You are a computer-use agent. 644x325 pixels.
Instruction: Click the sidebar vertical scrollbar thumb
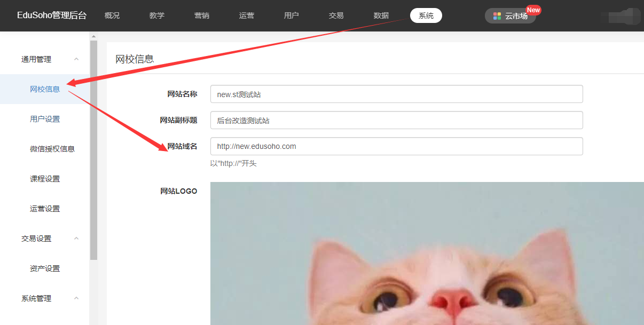pyautogui.click(x=93, y=150)
